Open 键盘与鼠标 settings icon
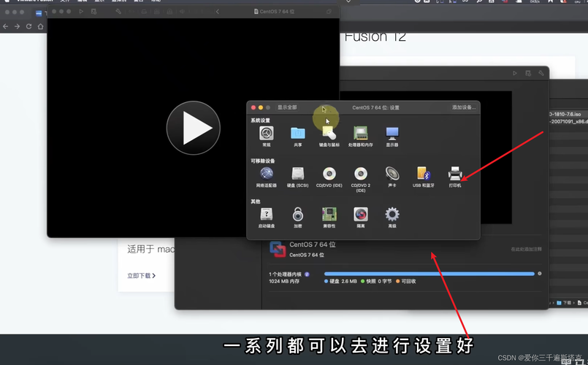 click(329, 134)
